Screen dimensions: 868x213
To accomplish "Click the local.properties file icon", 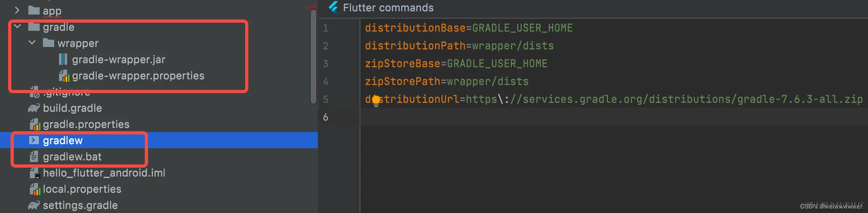I will pos(35,189).
